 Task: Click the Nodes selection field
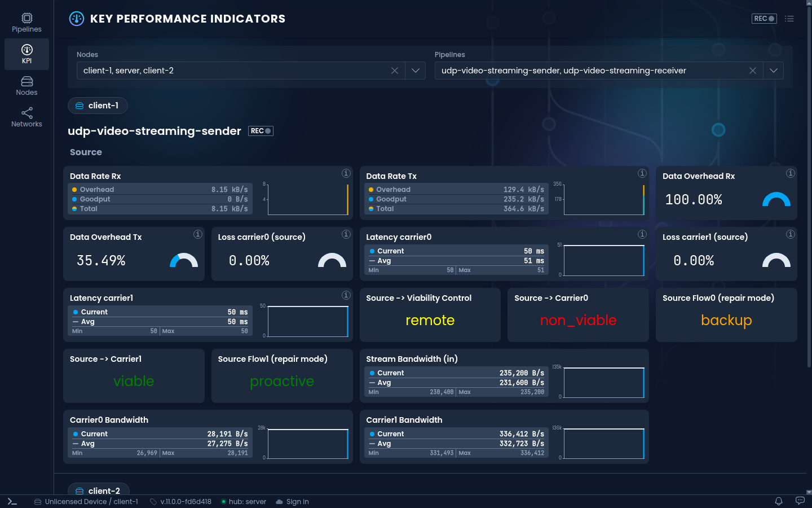(x=251, y=71)
